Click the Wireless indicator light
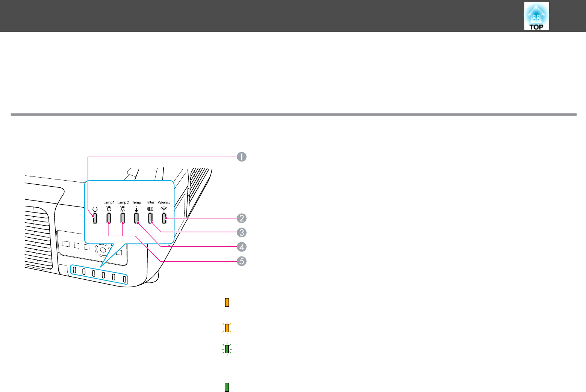 tap(164, 218)
